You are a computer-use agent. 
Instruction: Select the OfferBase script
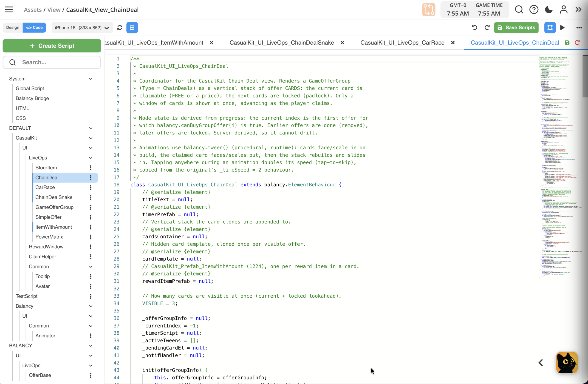coord(40,375)
